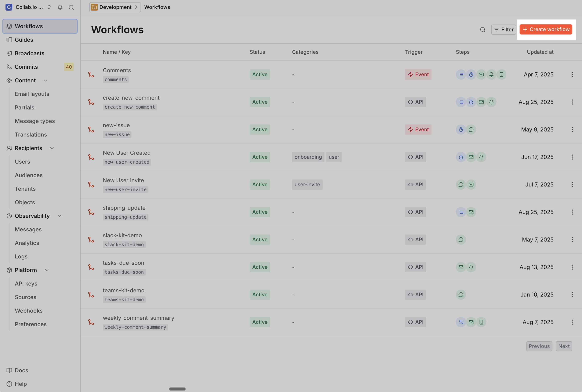582x392 pixels.
Task: Click the Create workflow button
Action: point(546,29)
